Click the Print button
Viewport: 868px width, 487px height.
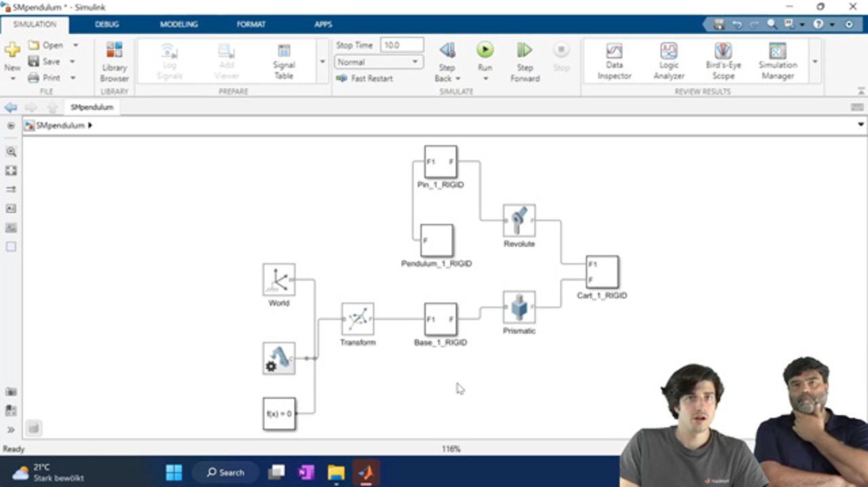45,77
